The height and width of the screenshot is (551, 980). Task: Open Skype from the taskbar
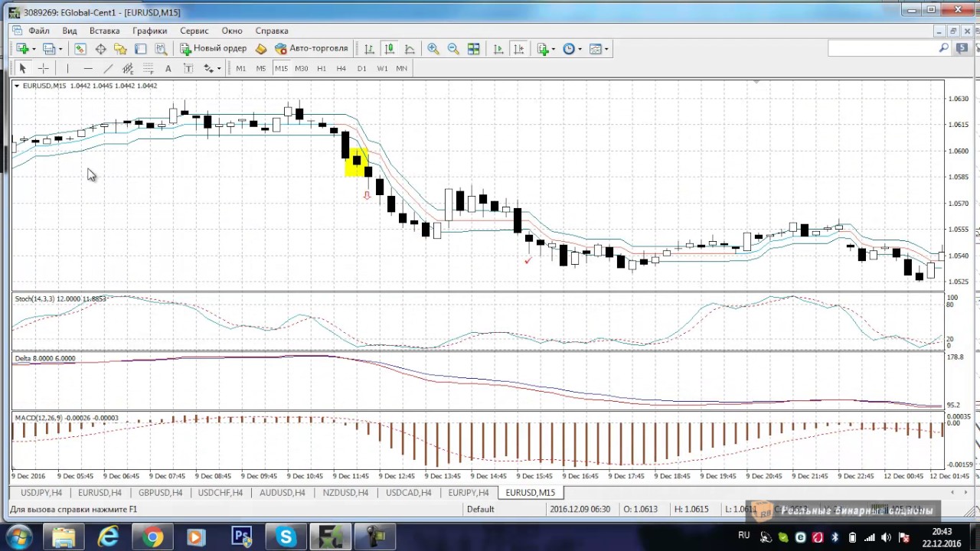286,537
